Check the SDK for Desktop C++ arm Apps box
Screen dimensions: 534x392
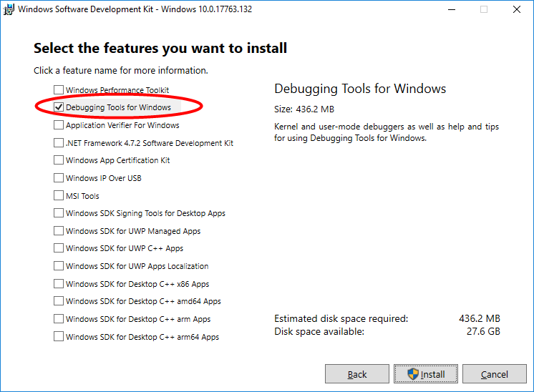(59, 319)
